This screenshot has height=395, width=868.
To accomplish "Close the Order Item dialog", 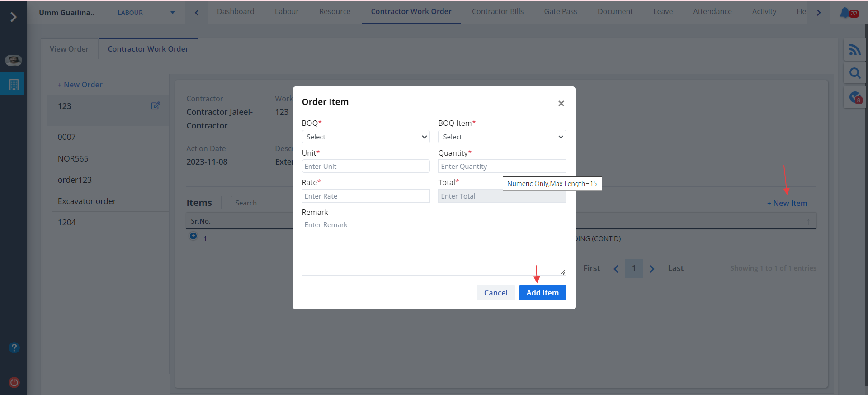I will pos(561,104).
